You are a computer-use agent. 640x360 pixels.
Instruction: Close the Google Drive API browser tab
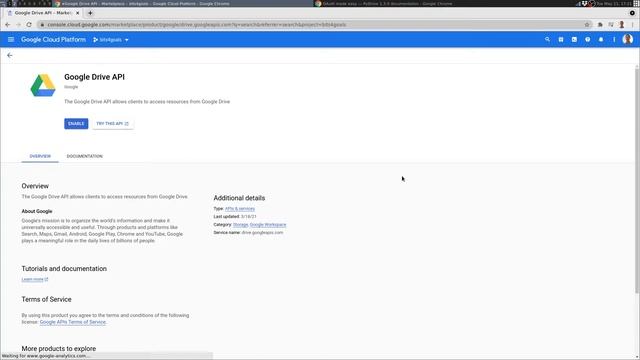(x=78, y=13)
